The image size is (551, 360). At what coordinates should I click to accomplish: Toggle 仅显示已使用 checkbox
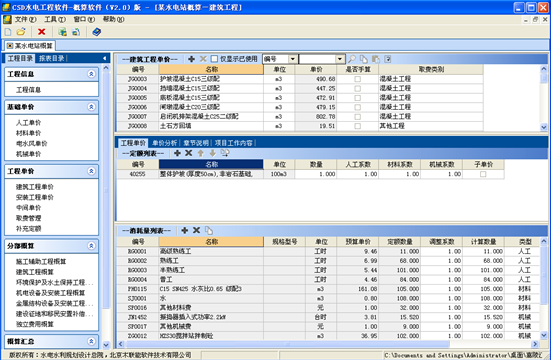tap(214, 59)
